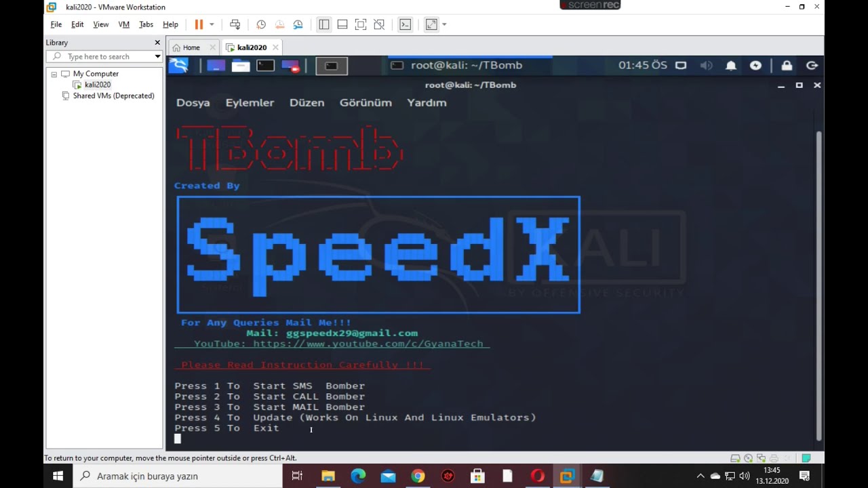Image resolution: width=868 pixels, height=488 pixels.
Task: Revert the VM to its snapshot
Action: coord(279,24)
